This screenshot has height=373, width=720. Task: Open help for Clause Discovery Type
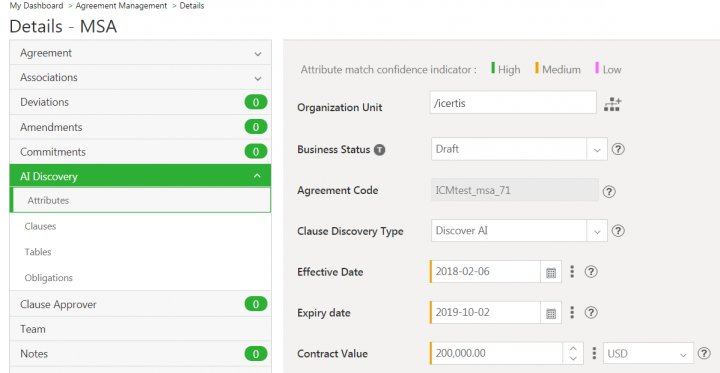618,231
